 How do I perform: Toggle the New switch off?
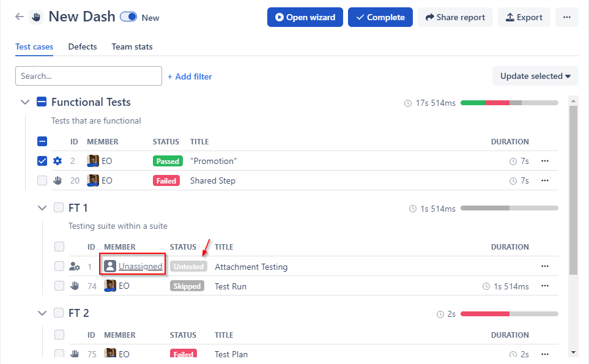click(128, 17)
